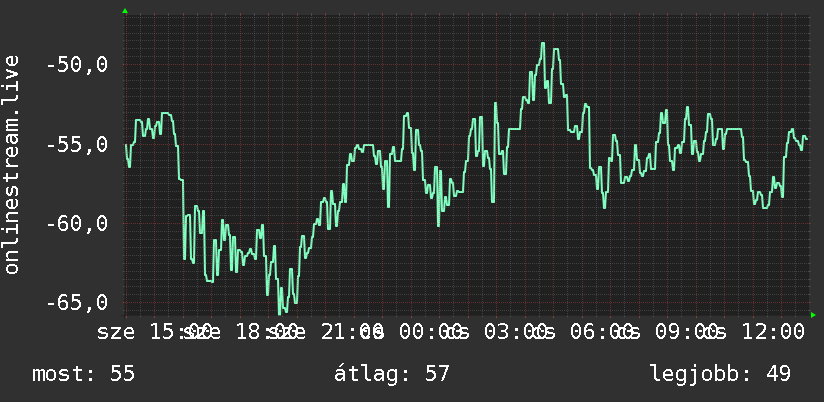Select the onlinestream.live vertical axis title

pyautogui.click(x=11, y=164)
